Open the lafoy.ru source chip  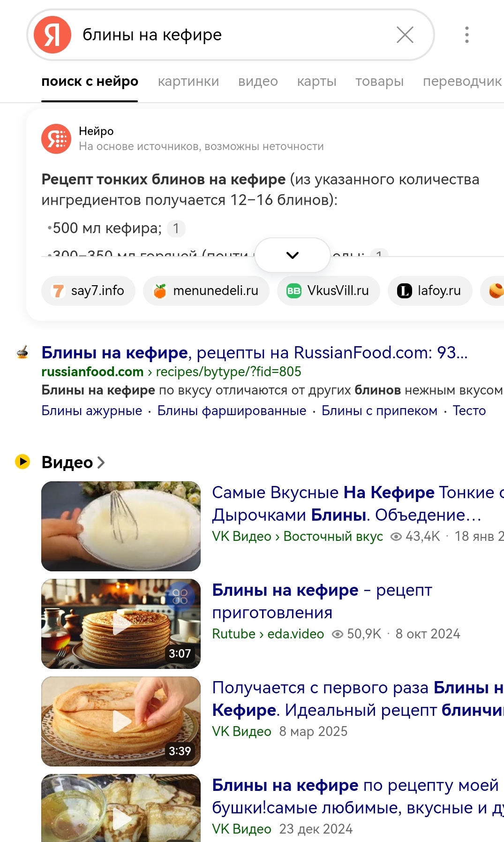point(430,291)
